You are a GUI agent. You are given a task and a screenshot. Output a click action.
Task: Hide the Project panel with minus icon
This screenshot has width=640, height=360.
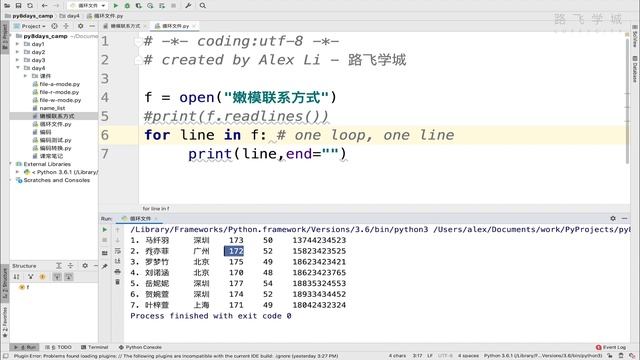(x=92, y=26)
